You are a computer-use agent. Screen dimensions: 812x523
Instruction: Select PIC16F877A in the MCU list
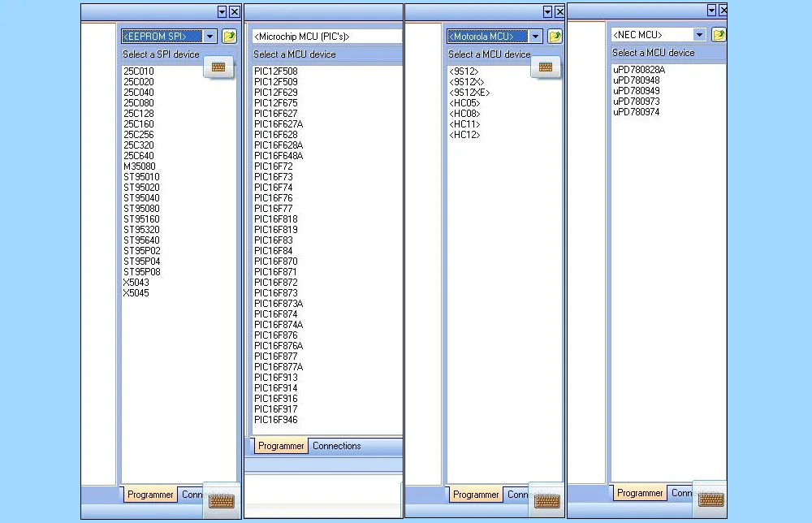(x=279, y=367)
